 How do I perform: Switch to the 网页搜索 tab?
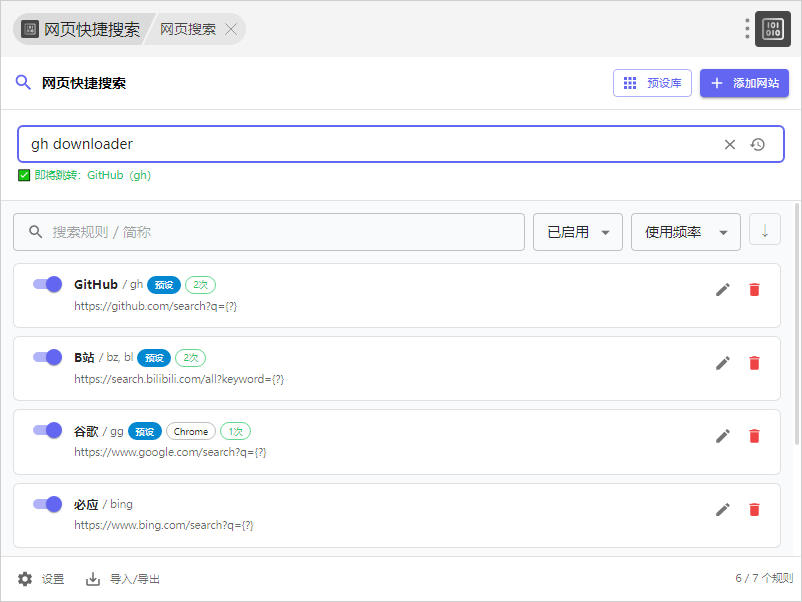pyautogui.click(x=188, y=29)
